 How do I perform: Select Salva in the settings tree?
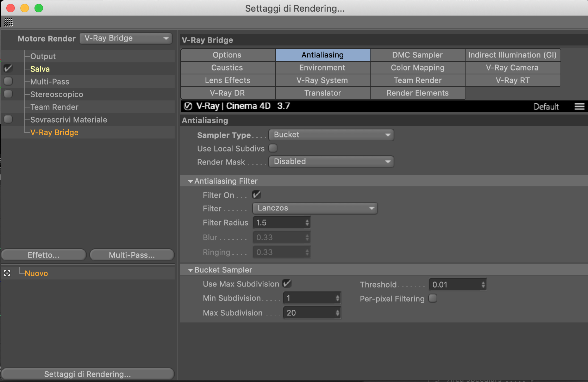coord(40,69)
